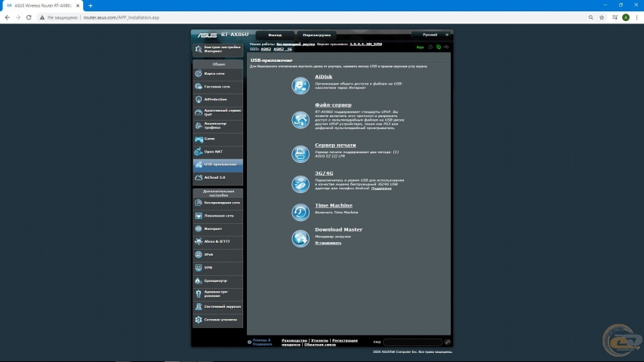Viewport: 644px width, 362px height.
Task: Bookmark page with star icon
Action: (602, 17)
